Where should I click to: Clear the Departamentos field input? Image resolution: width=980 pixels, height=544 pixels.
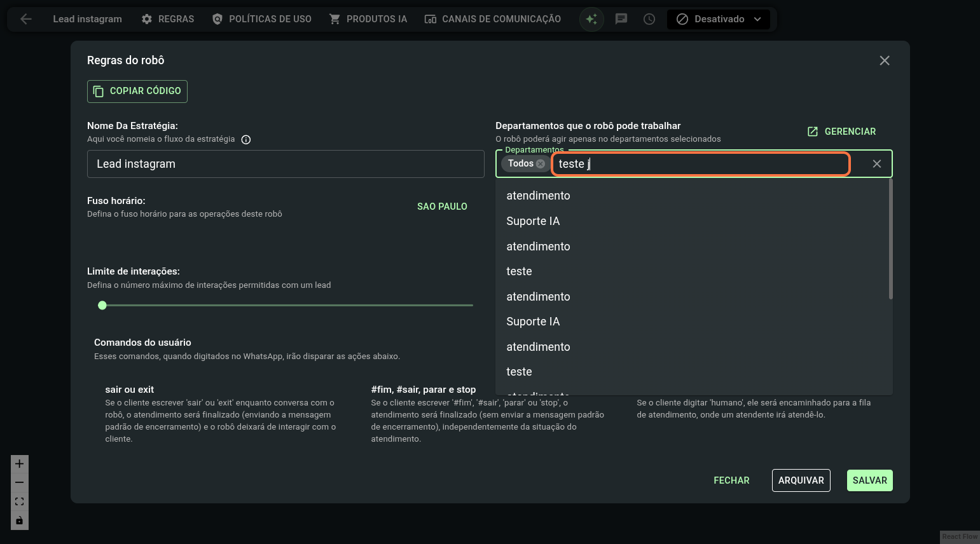(x=876, y=164)
